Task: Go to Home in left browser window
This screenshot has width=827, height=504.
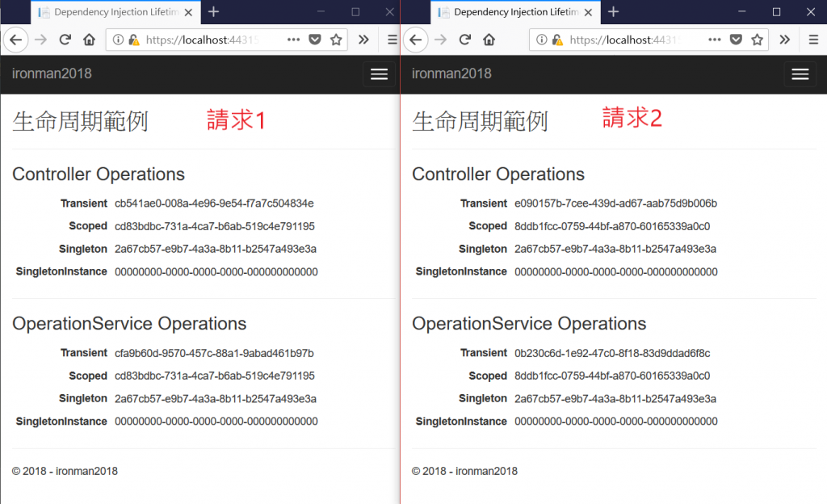Action: 89,40
